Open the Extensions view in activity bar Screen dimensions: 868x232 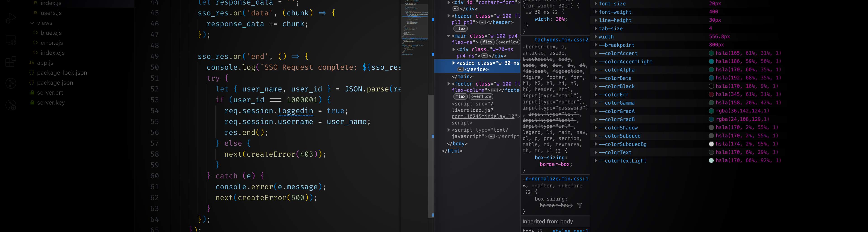pyautogui.click(x=11, y=62)
